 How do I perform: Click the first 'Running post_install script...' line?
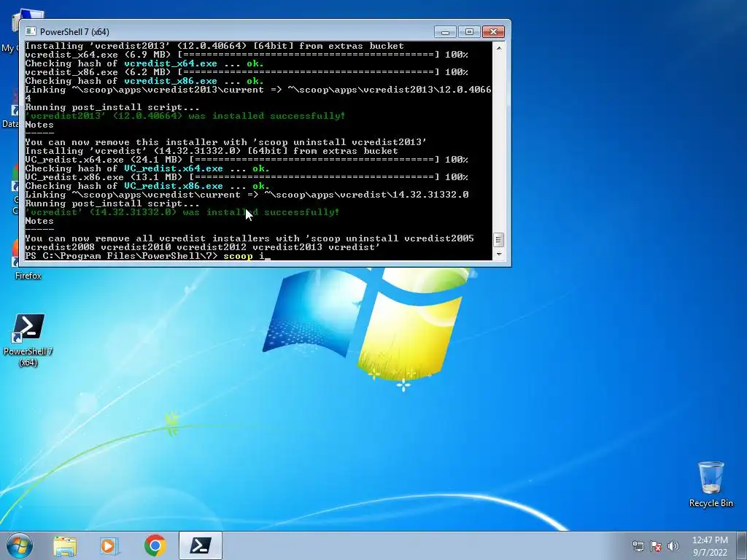click(112, 107)
